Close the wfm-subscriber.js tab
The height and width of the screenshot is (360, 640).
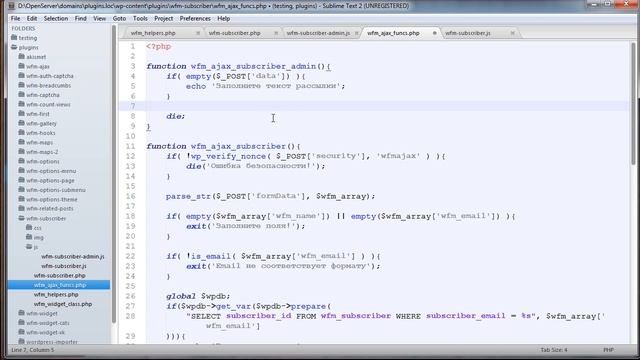(x=513, y=33)
